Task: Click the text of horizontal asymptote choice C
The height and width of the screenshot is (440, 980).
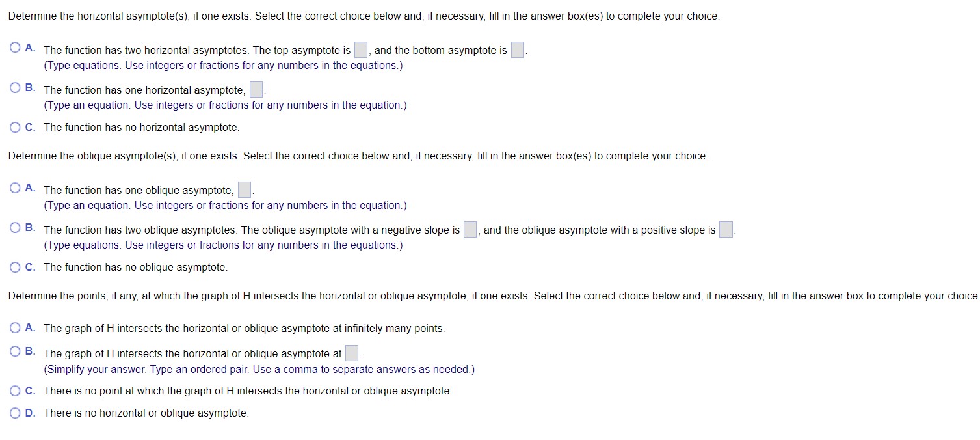Action: click(x=142, y=127)
